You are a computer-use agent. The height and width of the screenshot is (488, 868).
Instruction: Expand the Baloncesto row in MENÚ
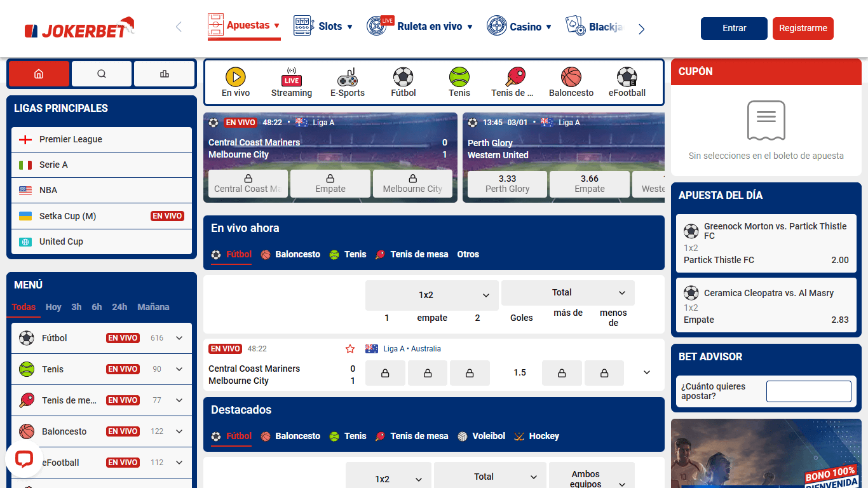click(x=179, y=431)
